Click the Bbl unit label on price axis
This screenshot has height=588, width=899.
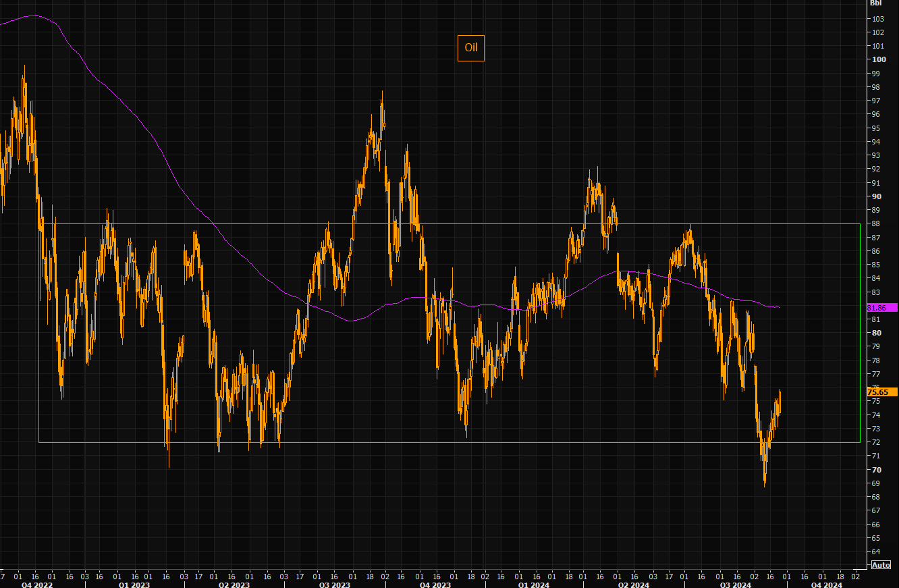tap(875, 3)
